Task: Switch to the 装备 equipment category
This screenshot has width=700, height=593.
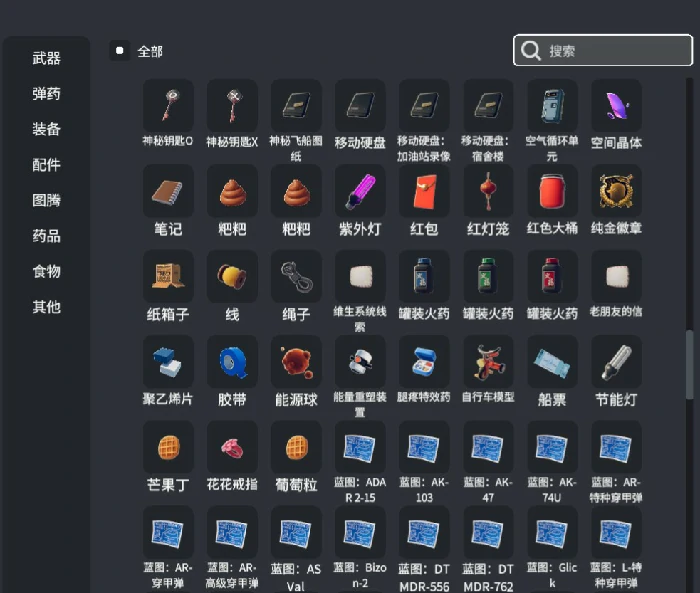Action: pos(46,129)
